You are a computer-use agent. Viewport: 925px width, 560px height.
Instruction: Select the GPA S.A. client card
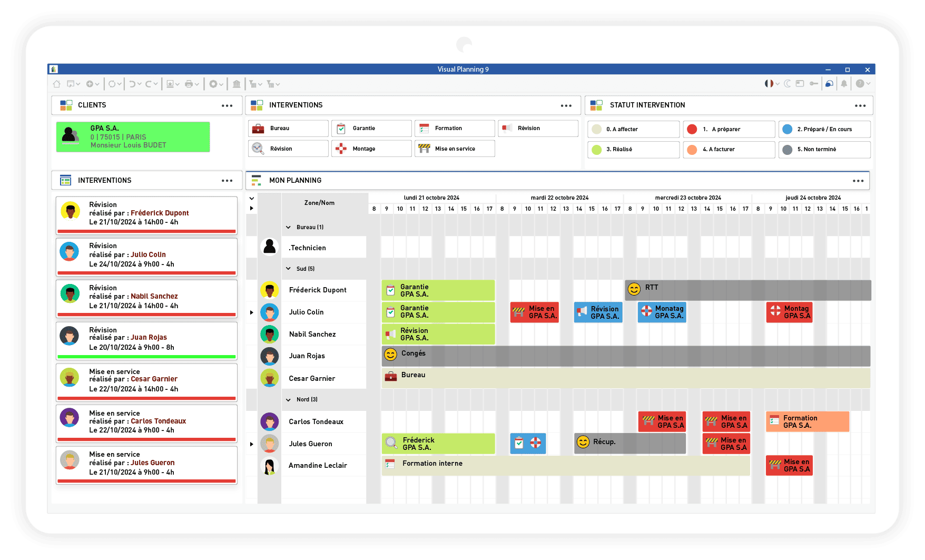(133, 137)
